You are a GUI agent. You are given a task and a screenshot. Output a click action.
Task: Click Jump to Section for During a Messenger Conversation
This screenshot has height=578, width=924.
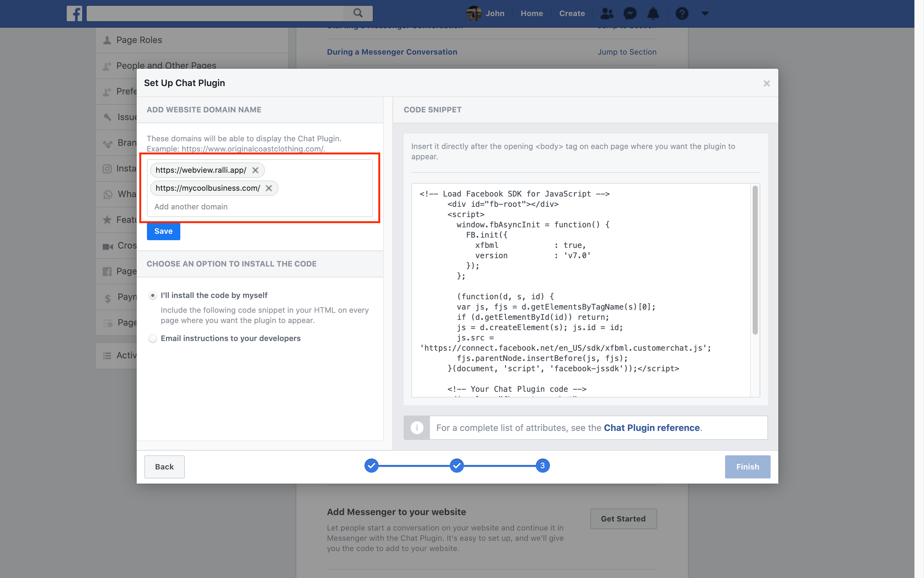[x=627, y=52]
